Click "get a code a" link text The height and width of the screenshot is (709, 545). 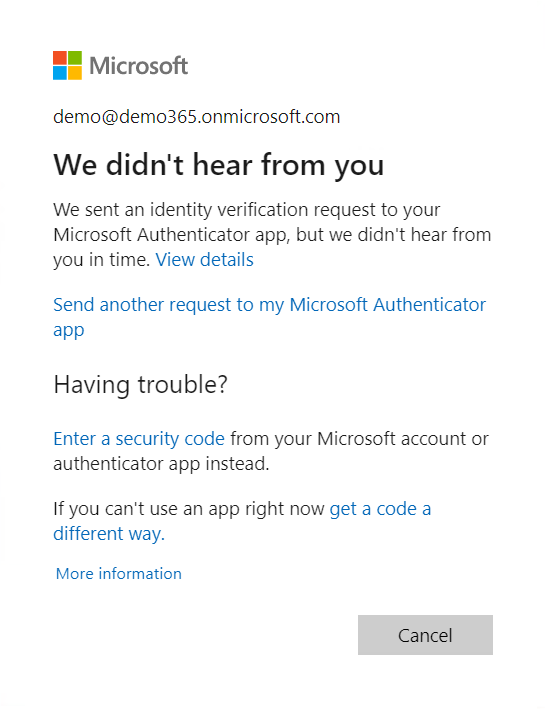point(380,509)
